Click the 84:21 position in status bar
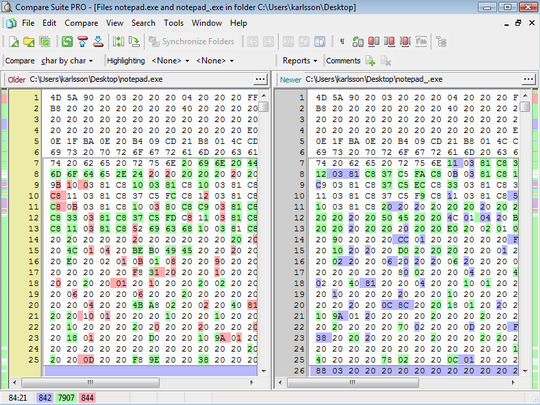The height and width of the screenshot is (405, 540). (18, 398)
